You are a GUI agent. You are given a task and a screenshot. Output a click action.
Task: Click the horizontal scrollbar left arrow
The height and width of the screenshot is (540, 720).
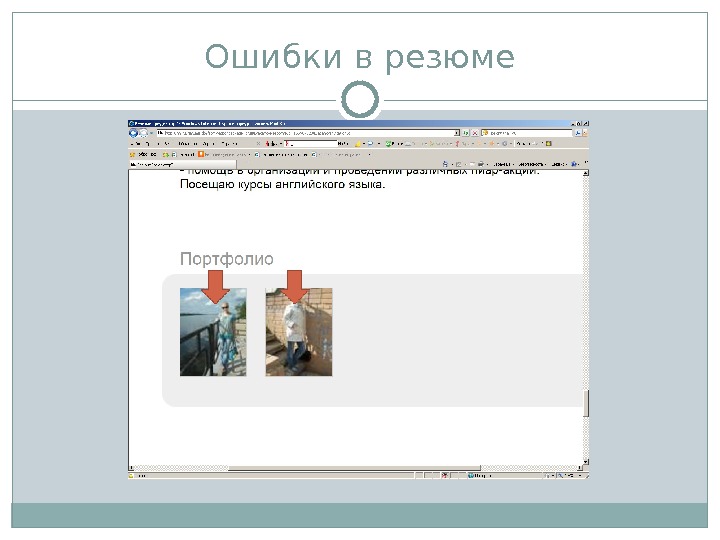coord(131,468)
